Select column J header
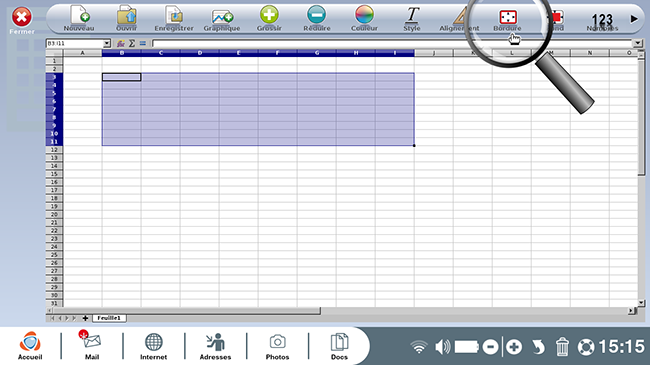Viewport: 650px width, 365px height. [434, 53]
